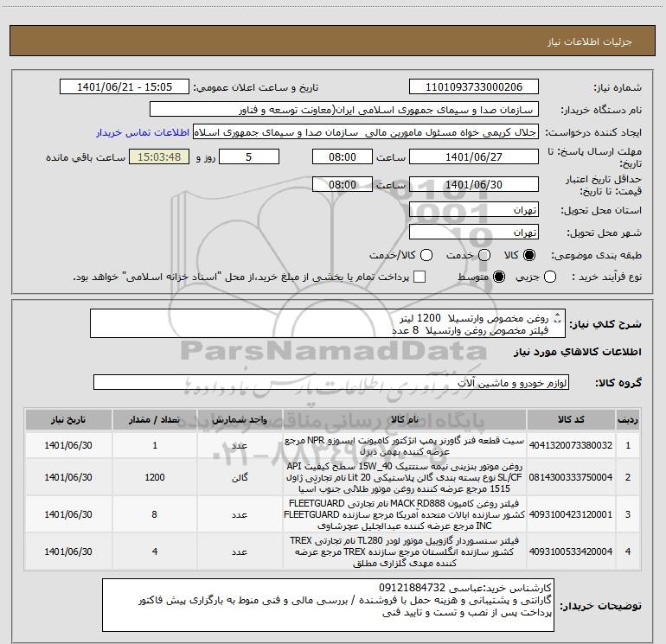Select the جزیی purchase type radio
This screenshot has width=666, height=644.
pyautogui.click(x=549, y=277)
